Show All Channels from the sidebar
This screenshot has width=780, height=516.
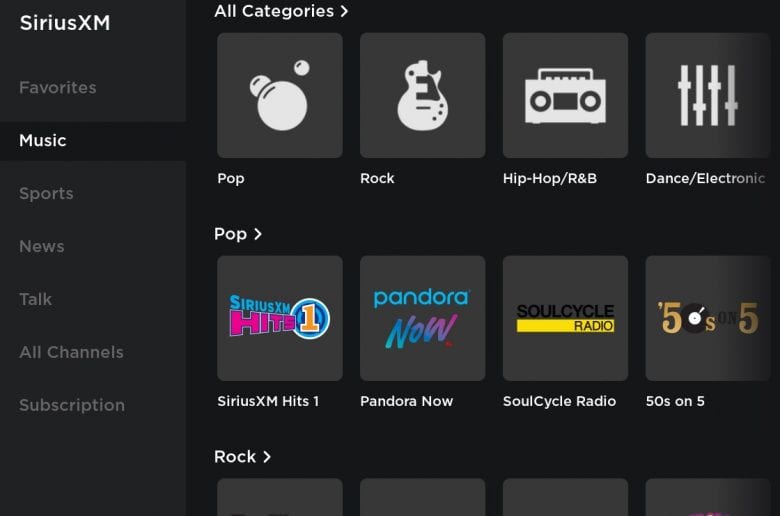[71, 352]
